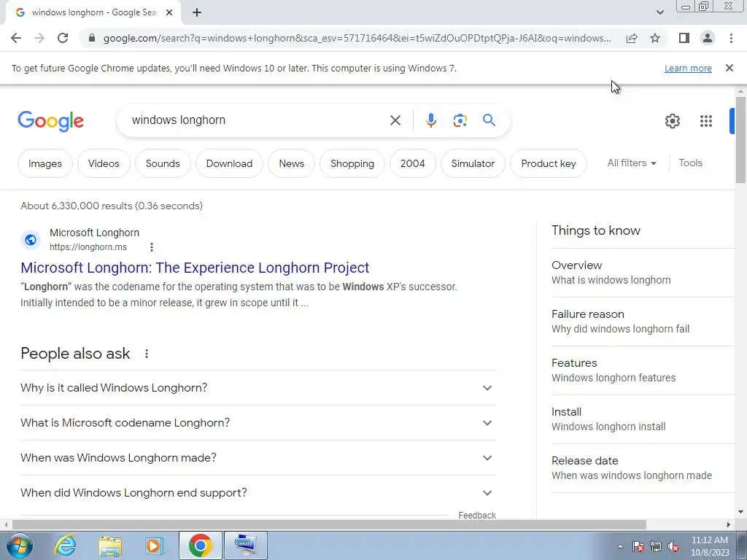Viewport: 747px width, 560px height.
Task: Open the tab search chevron in title bar
Action: (659, 12)
